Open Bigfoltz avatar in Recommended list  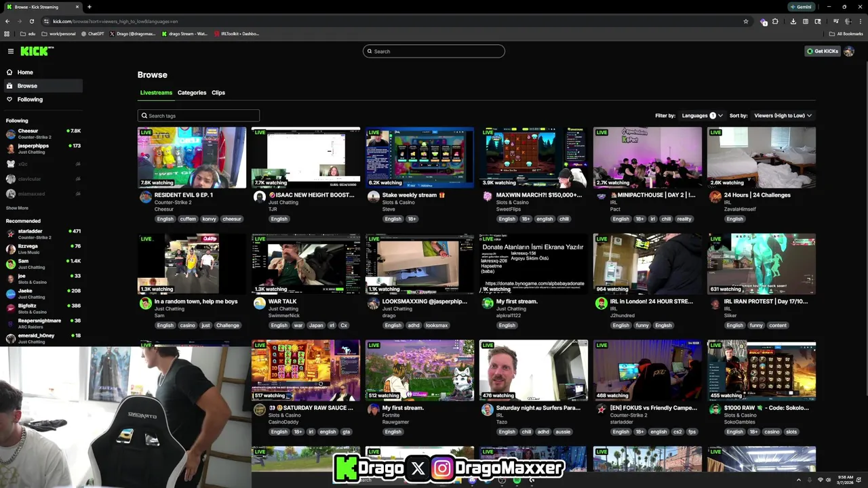pyautogui.click(x=10, y=308)
